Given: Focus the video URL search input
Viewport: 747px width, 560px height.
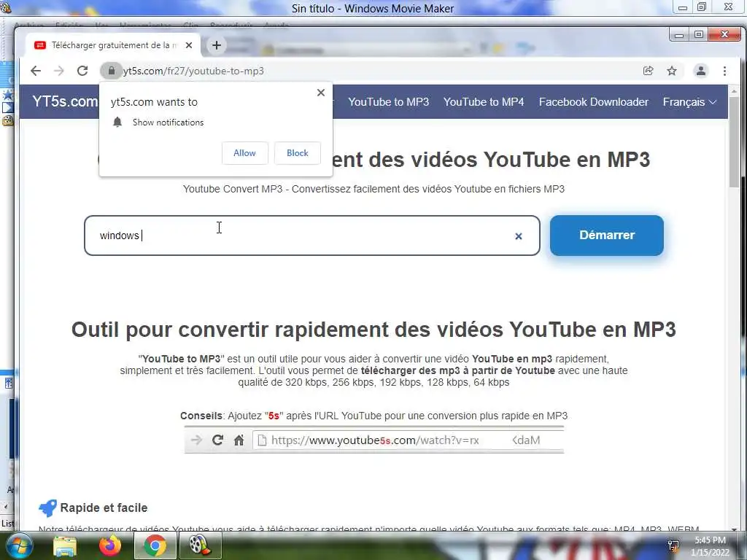Looking at the screenshot, I should pos(312,236).
